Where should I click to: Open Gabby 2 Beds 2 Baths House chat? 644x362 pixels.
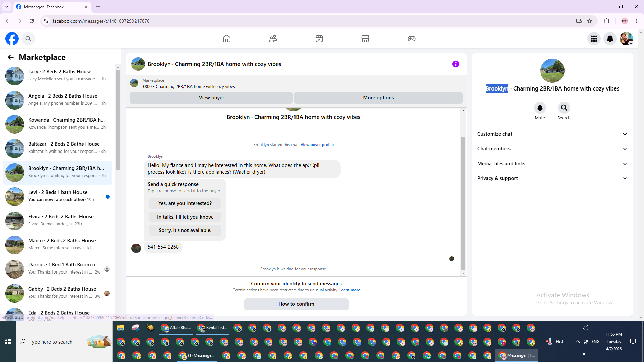pos(58,293)
